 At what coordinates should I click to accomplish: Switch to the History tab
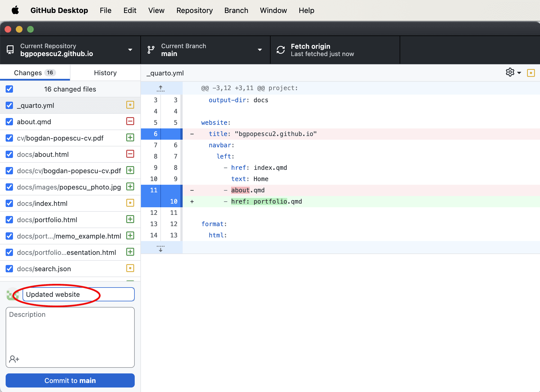pyautogui.click(x=105, y=73)
